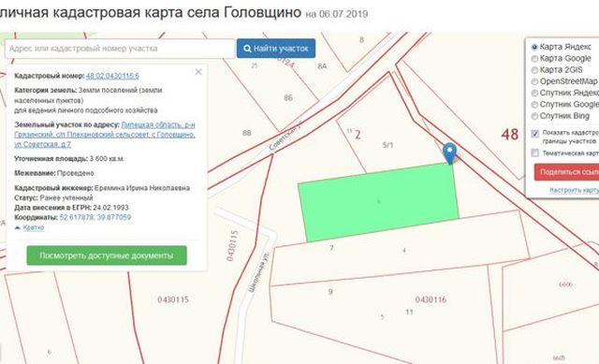Viewport: 599px width, 364px height.
Task: Select Карта Яндекс radio option
Action: (534, 47)
